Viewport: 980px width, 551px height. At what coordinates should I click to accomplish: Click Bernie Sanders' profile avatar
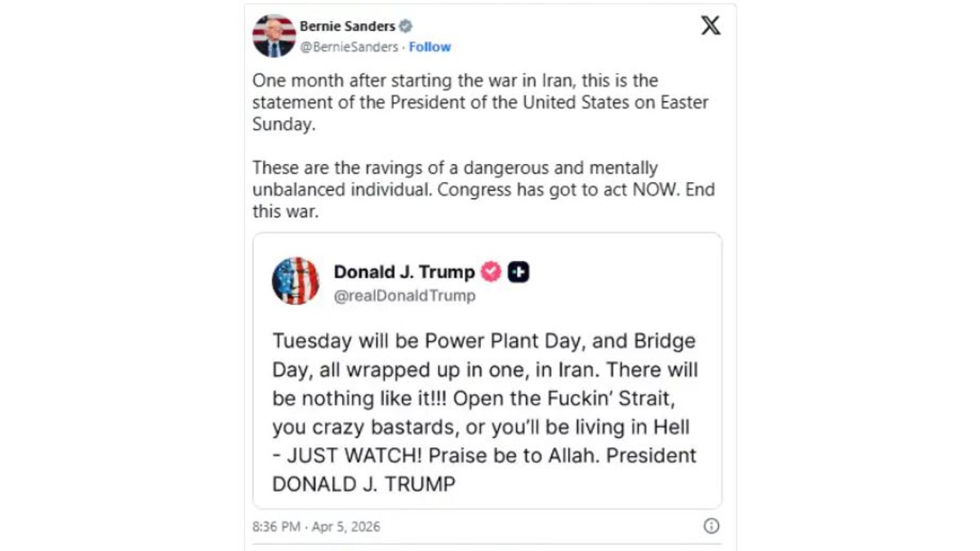click(x=274, y=36)
